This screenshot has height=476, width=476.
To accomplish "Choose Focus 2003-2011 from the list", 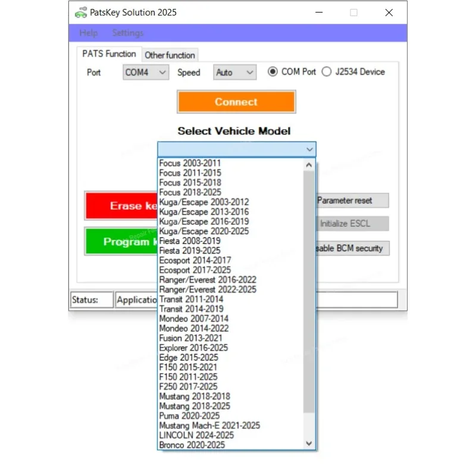I will (231, 163).
